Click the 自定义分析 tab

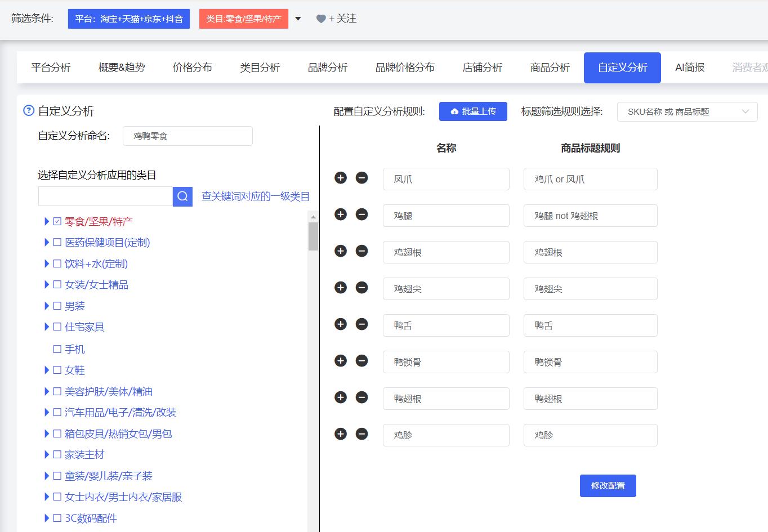[622, 68]
